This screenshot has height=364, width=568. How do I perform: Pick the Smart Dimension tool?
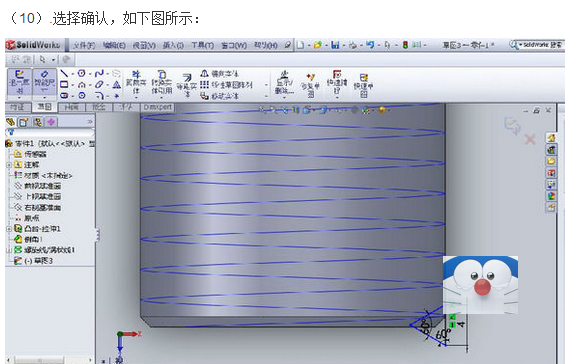(45, 84)
